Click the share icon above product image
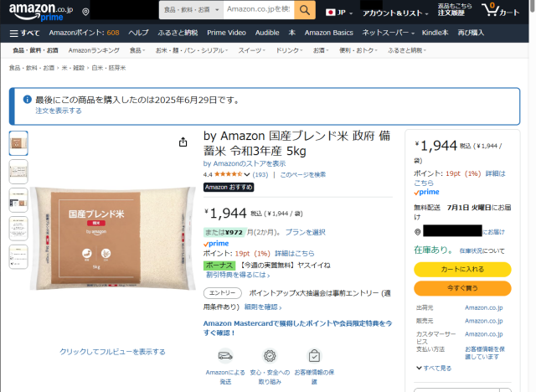 click(x=183, y=142)
